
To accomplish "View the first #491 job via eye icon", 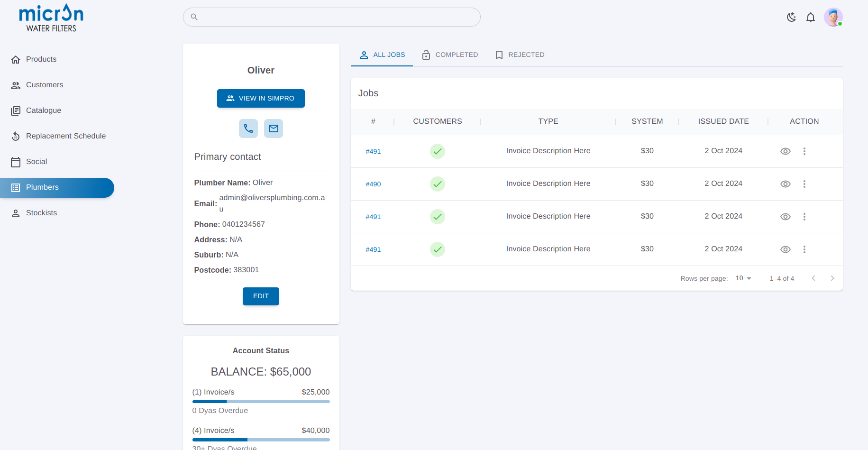I will 786,151.
